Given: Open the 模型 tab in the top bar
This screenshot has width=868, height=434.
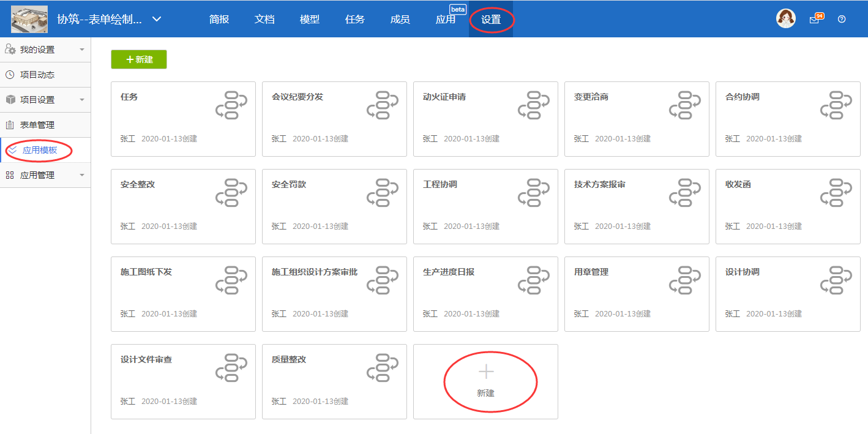Looking at the screenshot, I should coord(310,19).
